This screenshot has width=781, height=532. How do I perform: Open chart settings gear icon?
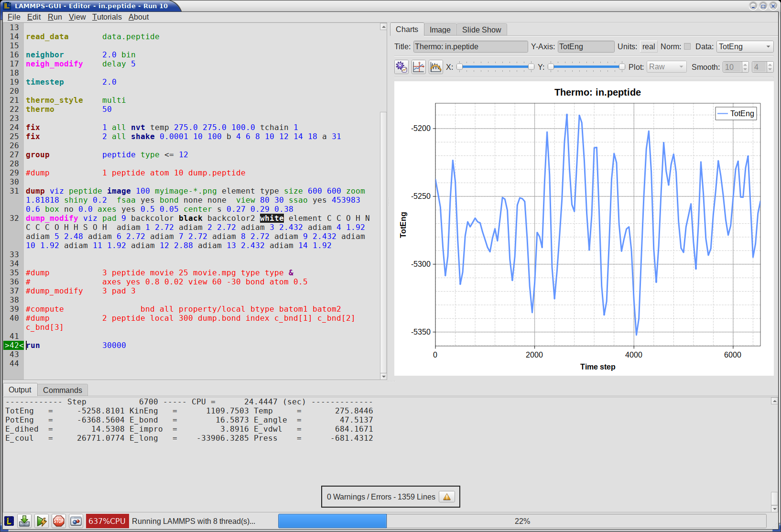[401, 67]
